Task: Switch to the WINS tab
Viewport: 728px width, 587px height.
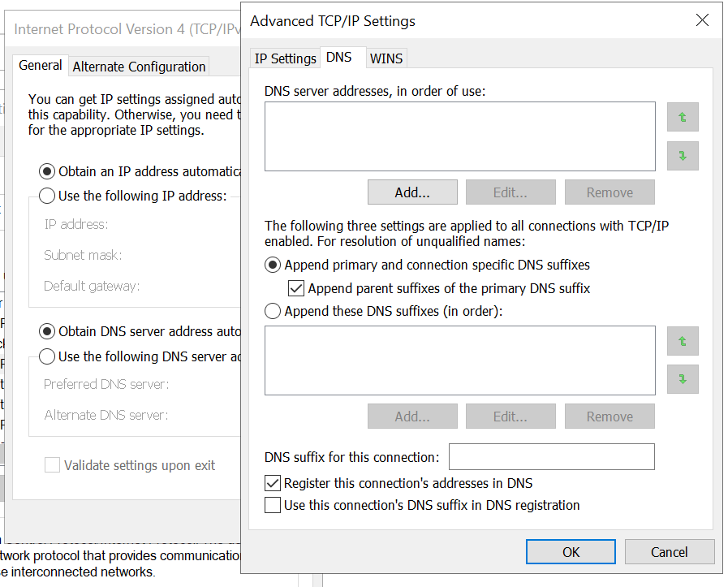Action: (x=386, y=58)
